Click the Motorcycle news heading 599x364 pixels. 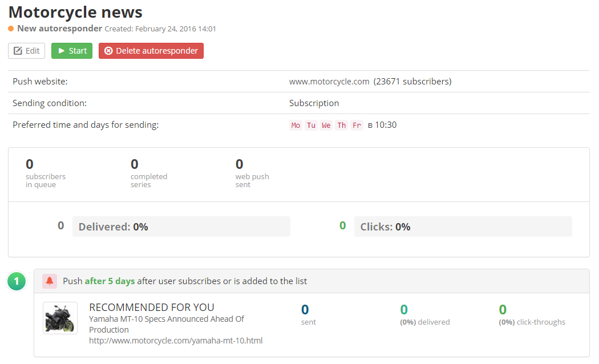click(75, 12)
